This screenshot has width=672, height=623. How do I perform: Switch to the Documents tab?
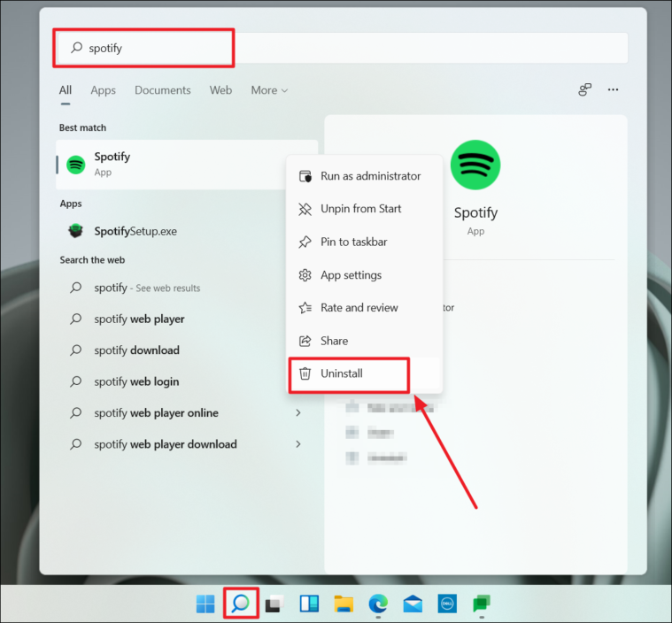click(162, 90)
